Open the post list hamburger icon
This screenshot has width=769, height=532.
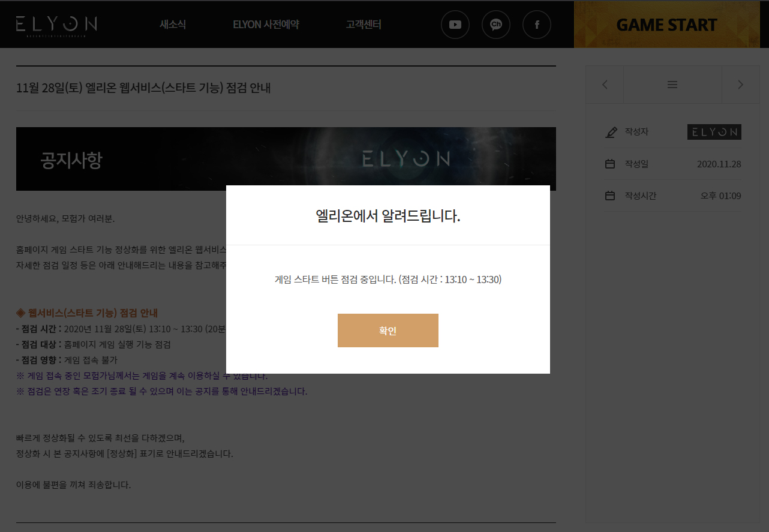[x=672, y=85]
